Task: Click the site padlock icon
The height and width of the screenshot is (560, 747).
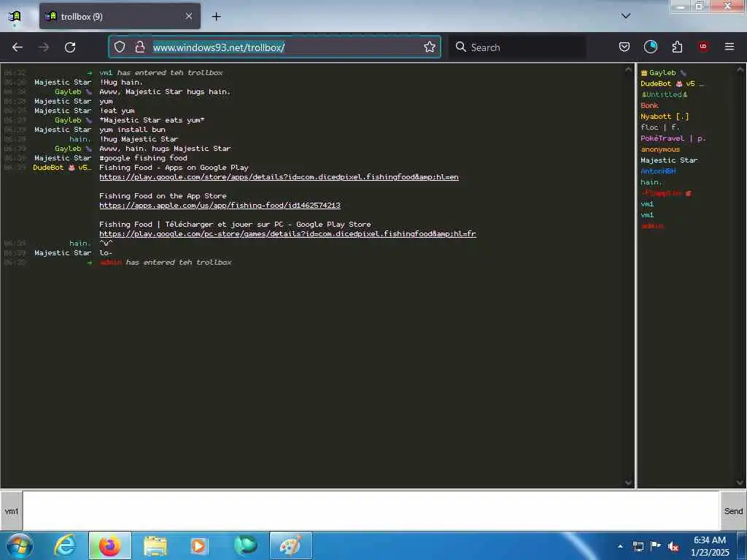Action: tap(139, 47)
